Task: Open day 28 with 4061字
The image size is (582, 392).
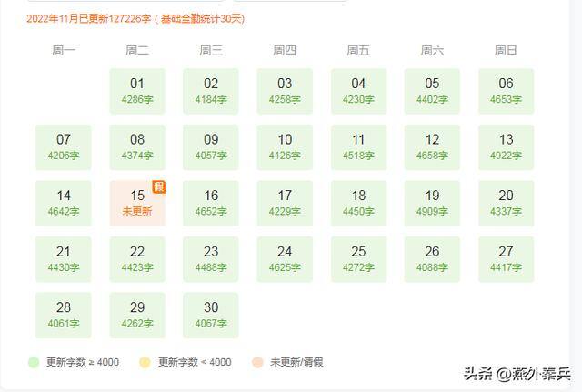Action: (64, 316)
